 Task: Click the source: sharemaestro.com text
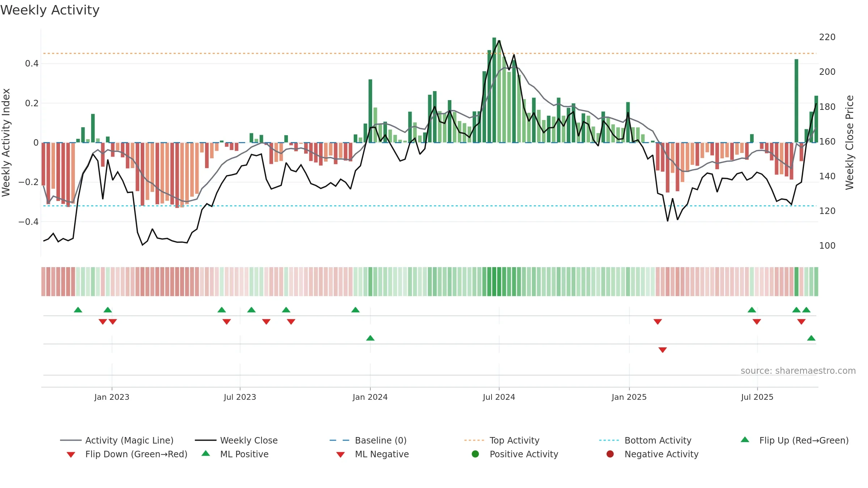click(798, 371)
